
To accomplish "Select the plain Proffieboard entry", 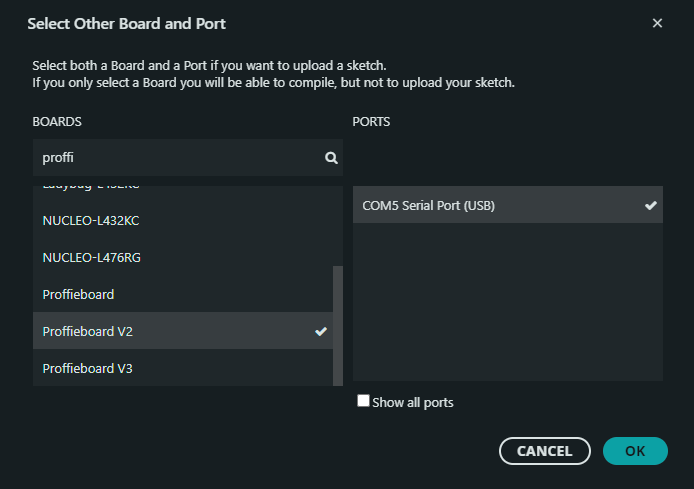I will pos(78,294).
